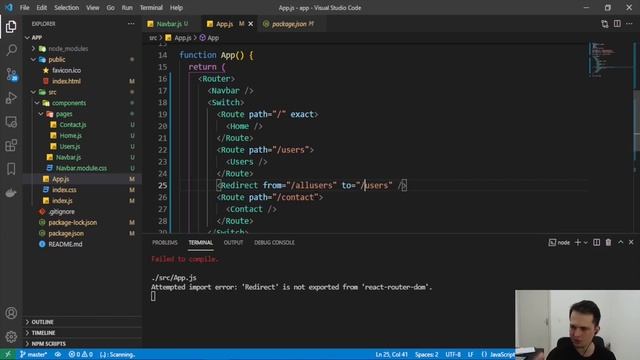Open the Go menu
640x360 pixels.
pyautogui.click(x=111, y=8)
